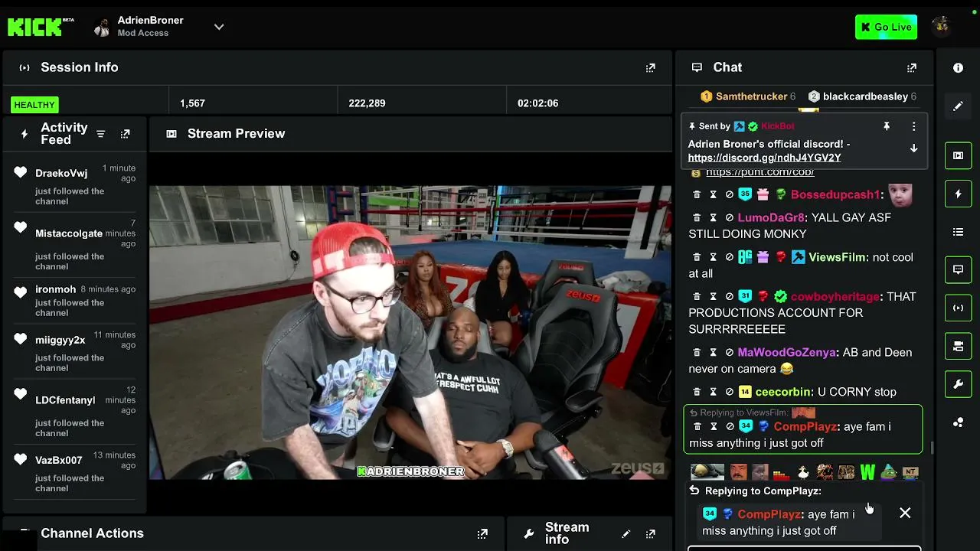Toggle the Session Info panel from right sidebar
Screen dimensions: 980x551
click(x=958, y=308)
